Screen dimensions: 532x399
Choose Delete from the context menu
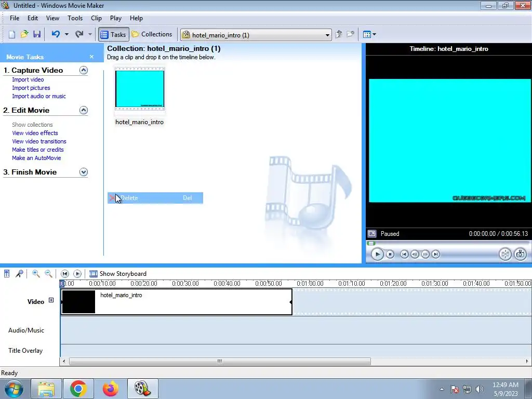pyautogui.click(x=155, y=198)
